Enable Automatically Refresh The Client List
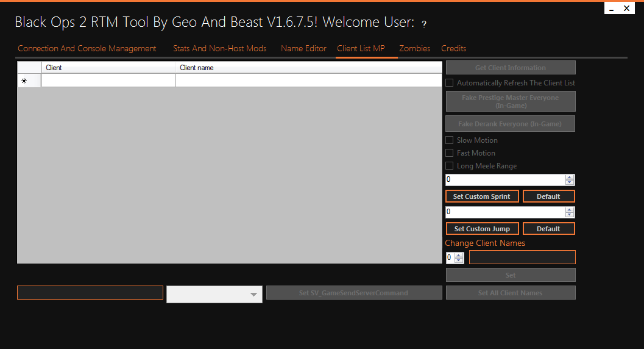This screenshot has width=644, height=349. (450, 83)
